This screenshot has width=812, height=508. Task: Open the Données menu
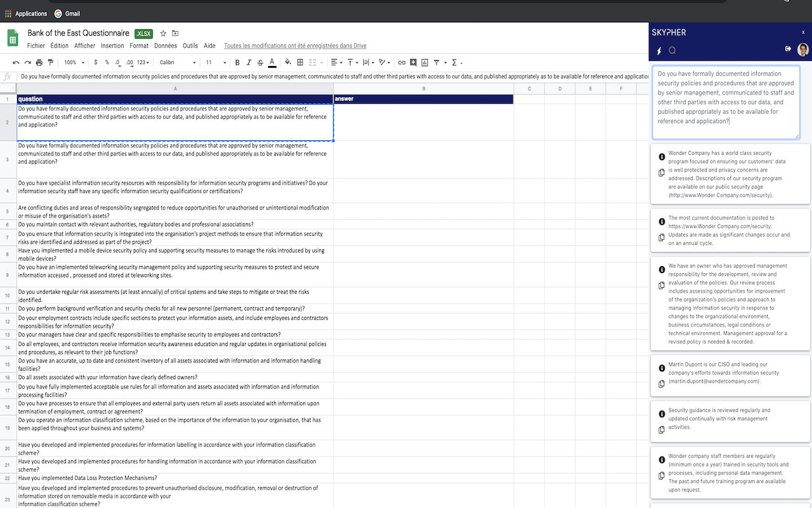[166, 46]
